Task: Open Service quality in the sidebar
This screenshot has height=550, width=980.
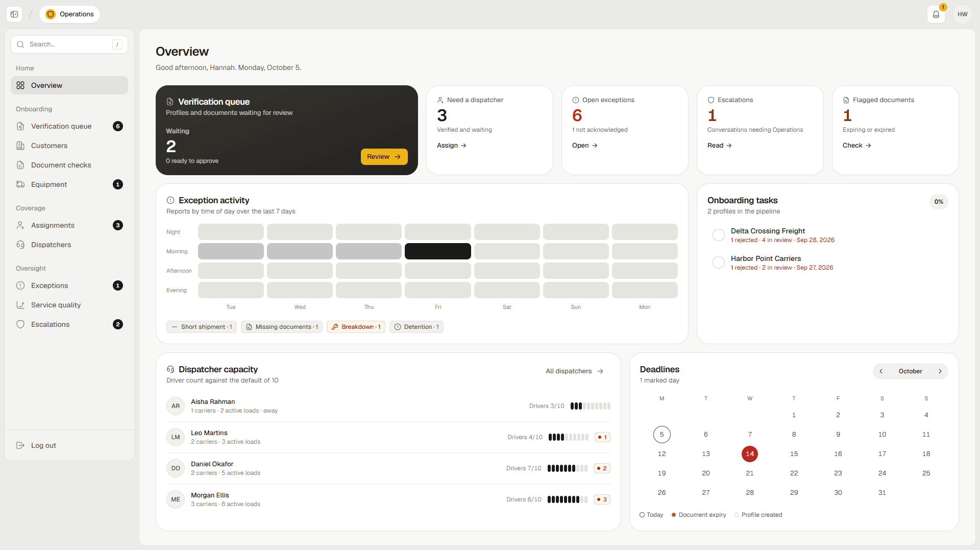Action: tap(69, 305)
